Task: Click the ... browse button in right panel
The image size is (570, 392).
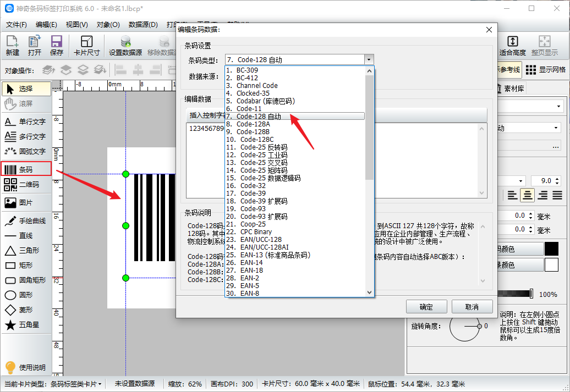Action: click(x=556, y=146)
